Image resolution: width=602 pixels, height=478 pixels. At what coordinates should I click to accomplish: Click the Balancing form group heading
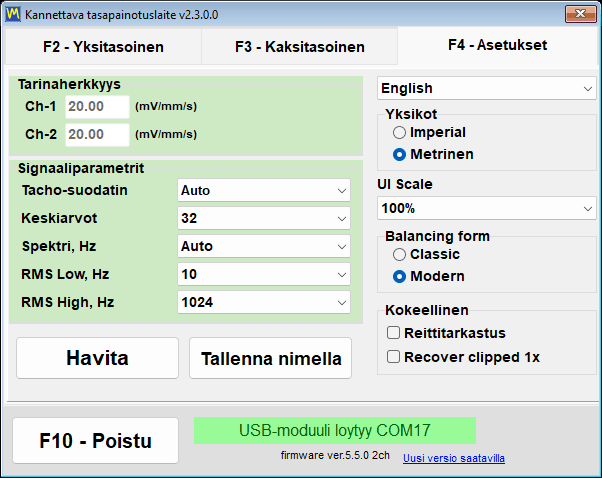pyautogui.click(x=437, y=236)
